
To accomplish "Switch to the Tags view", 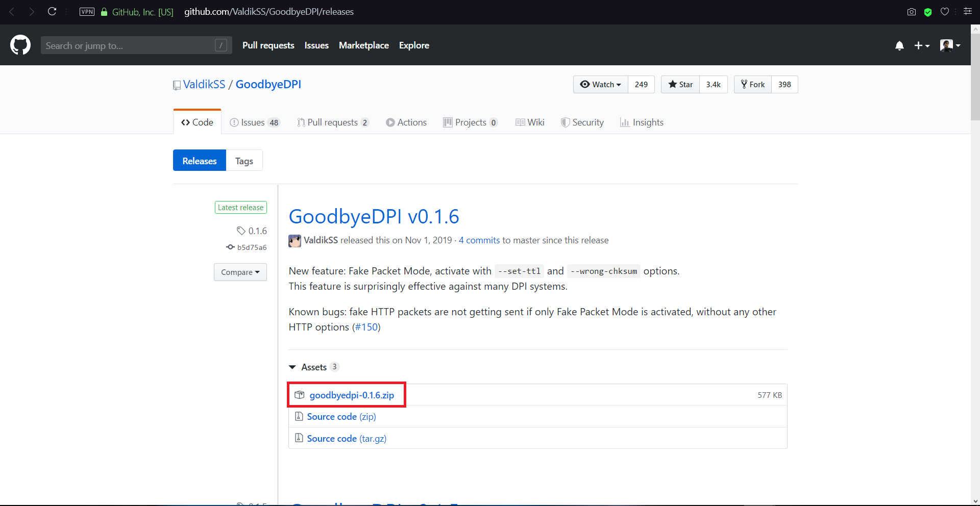I will pos(244,161).
